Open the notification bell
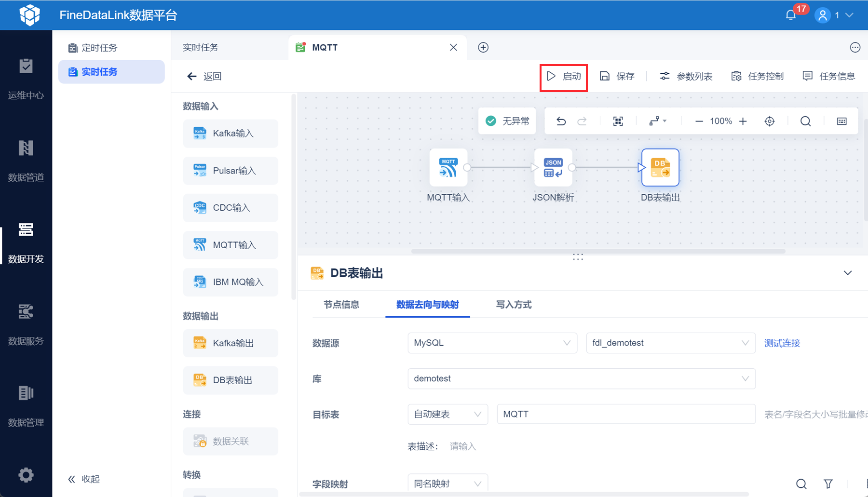868x497 pixels. point(791,15)
